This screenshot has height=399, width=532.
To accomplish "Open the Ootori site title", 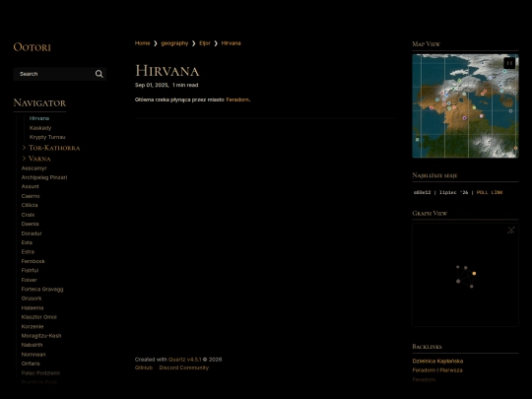I will pyautogui.click(x=32, y=47).
